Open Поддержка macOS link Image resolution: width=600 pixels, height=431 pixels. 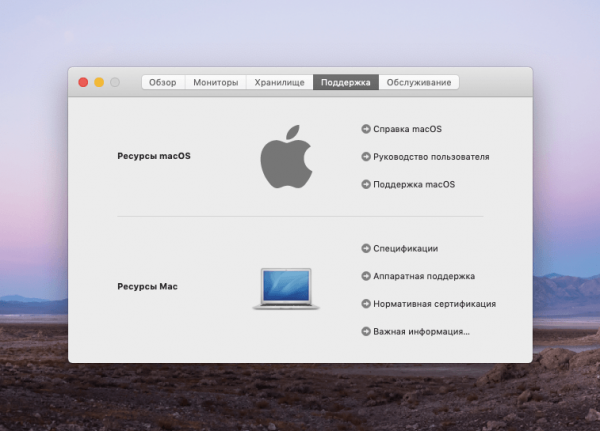pyautogui.click(x=414, y=184)
